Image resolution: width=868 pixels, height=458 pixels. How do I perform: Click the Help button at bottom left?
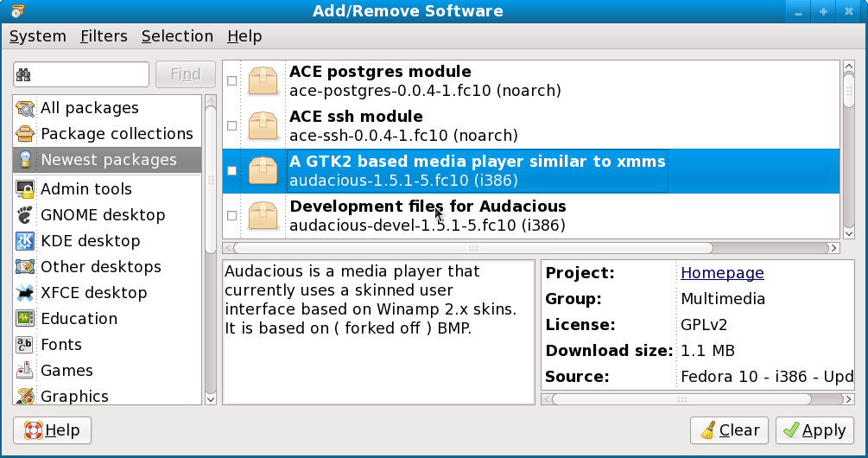point(52,430)
